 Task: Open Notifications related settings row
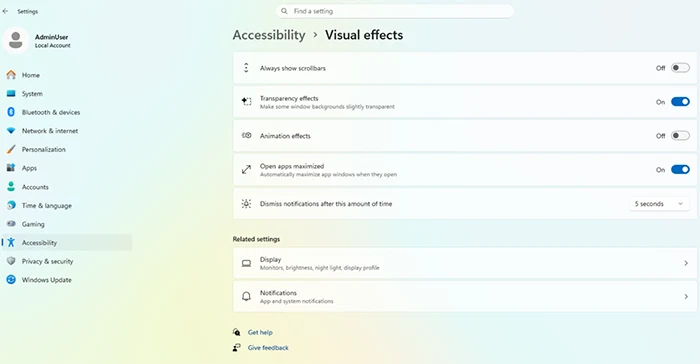(465, 297)
